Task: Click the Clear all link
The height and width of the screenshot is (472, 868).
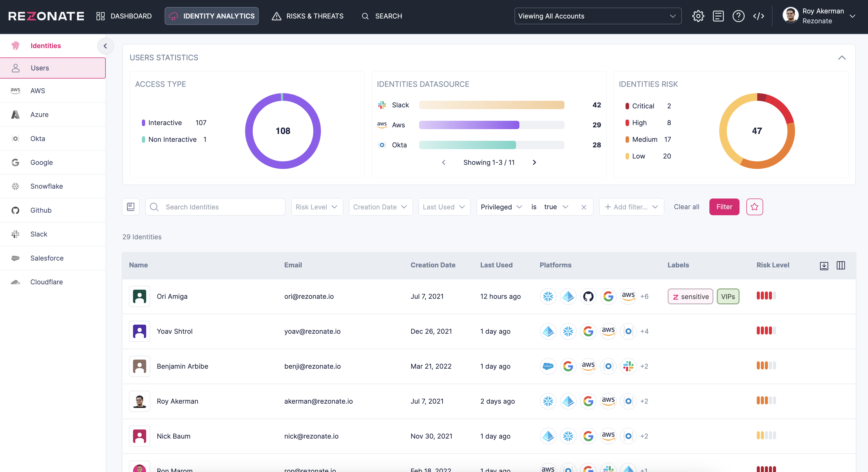Action: click(686, 207)
